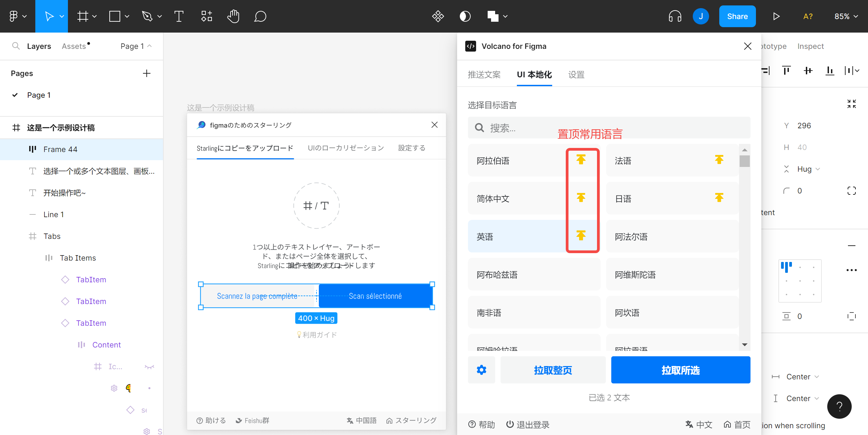Select the Hand tool
Screen dimensions: 868x435
[x=233, y=16]
